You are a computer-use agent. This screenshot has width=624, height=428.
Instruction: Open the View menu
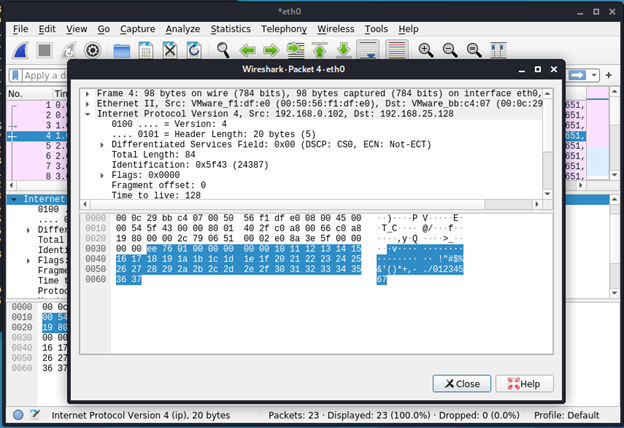point(76,29)
